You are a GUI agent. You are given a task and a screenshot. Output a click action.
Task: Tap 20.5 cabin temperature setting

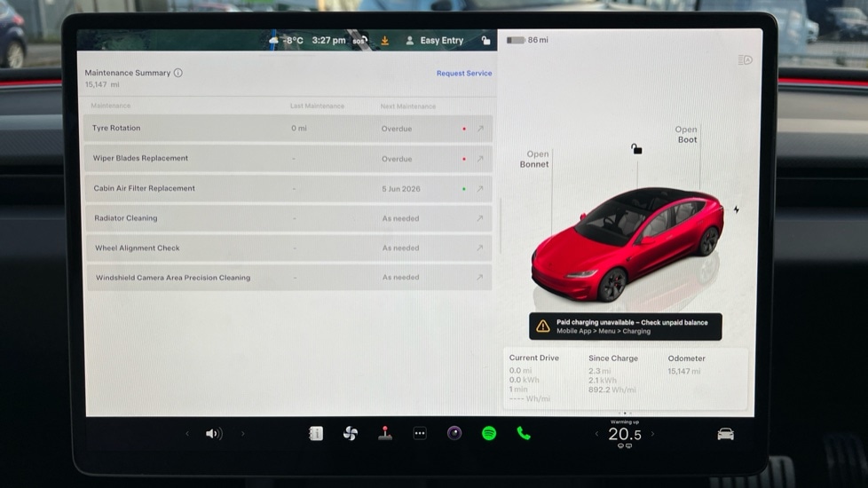click(625, 435)
